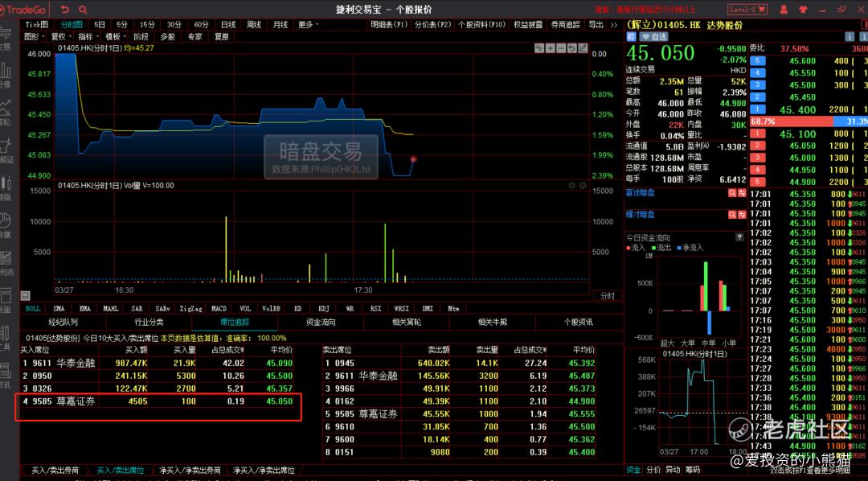Open the 图形 dropdown
868x481 pixels.
(x=35, y=36)
